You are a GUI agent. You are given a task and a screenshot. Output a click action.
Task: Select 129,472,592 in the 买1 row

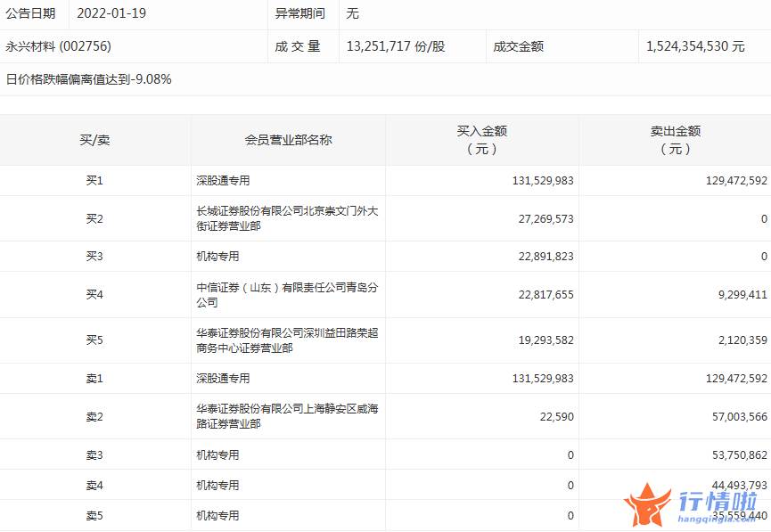pyautogui.click(x=736, y=180)
